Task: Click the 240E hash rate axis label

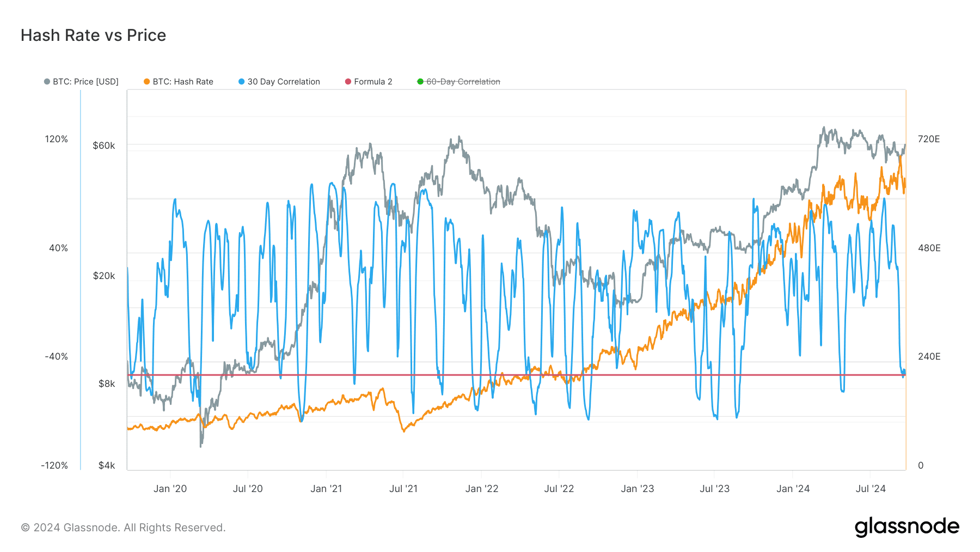Action: (x=929, y=356)
